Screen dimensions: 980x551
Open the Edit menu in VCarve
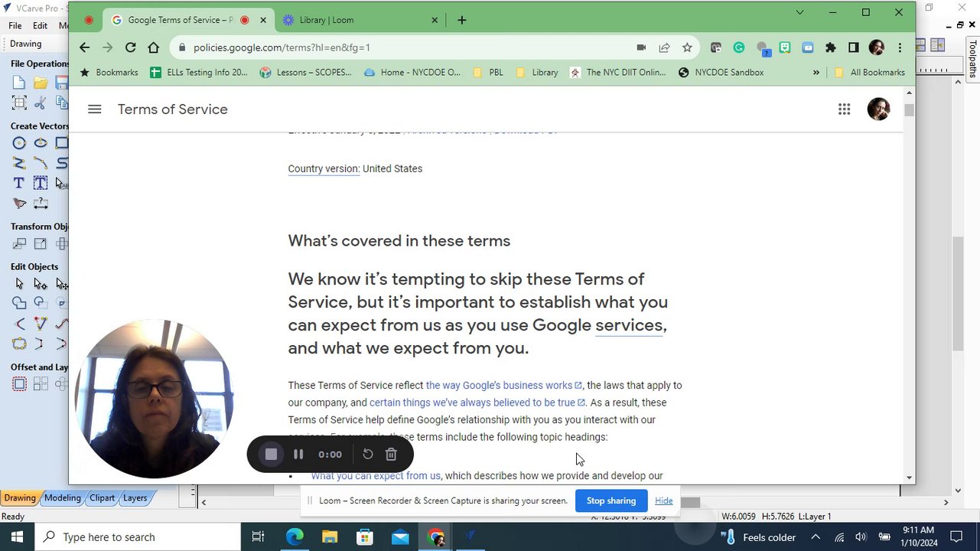pyautogui.click(x=40, y=26)
